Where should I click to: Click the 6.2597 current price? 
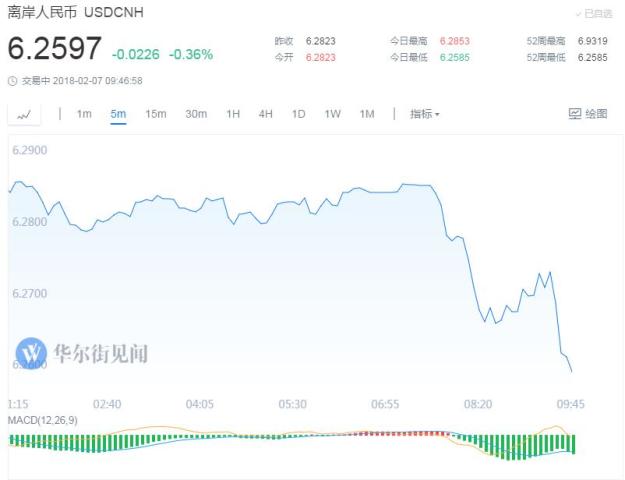coord(54,49)
